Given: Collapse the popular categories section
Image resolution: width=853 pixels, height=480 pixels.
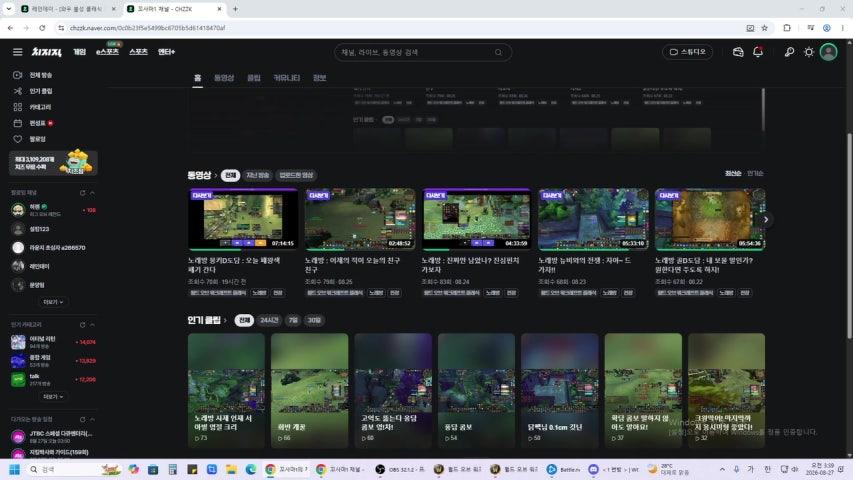Looking at the screenshot, I should point(92,324).
